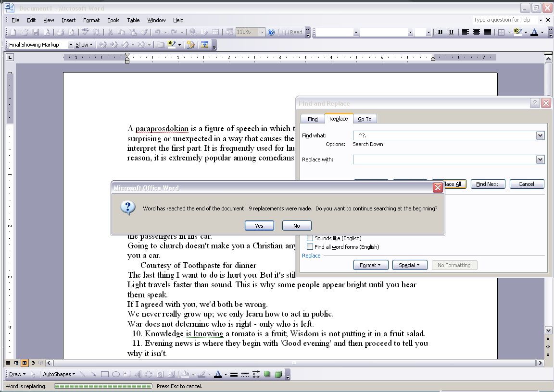Open the Find what history dropdown
The height and width of the screenshot is (392, 554).
pyautogui.click(x=540, y=135)
